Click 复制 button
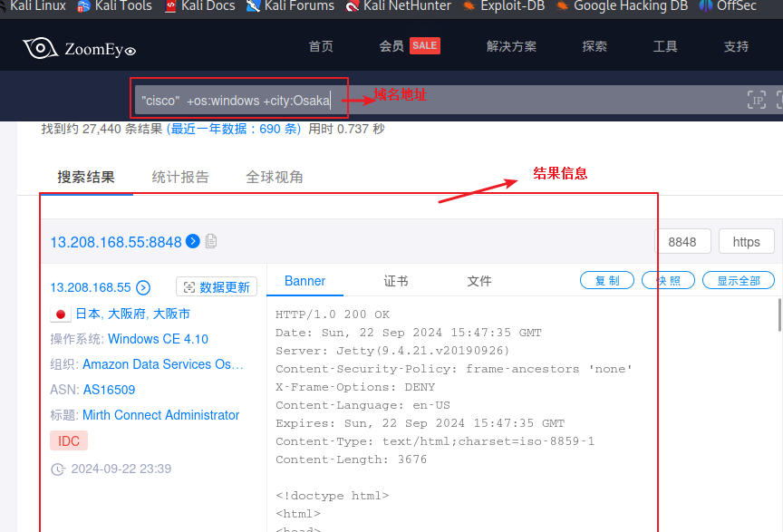Screen dimensions: 783x532 pyautogui.click(x=607, y=280)
